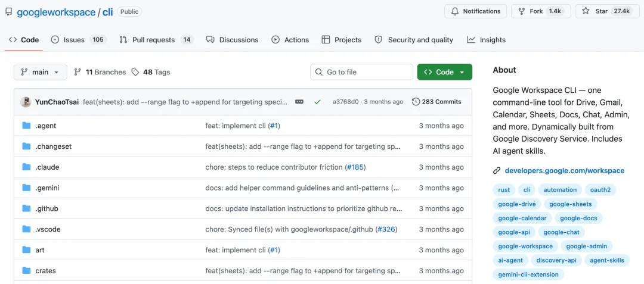
Task: Open the commit message ellipsis expander
Action: (299, 102)
